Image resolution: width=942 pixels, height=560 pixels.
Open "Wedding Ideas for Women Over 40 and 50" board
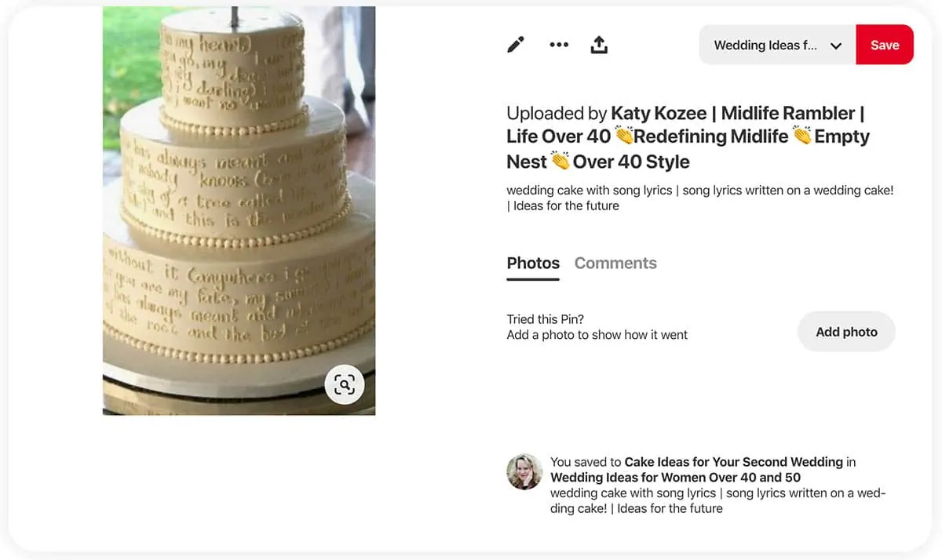[x=675, y=477]
